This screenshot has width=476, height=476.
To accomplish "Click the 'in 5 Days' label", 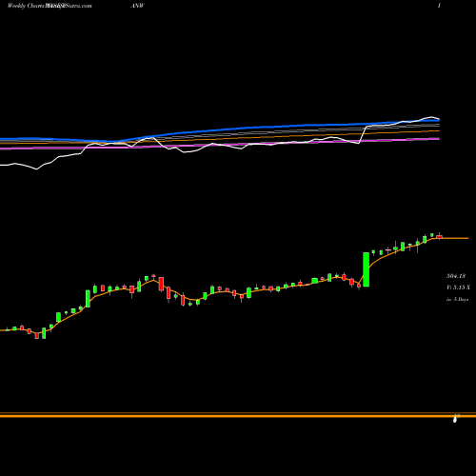I will (x=457, y=299).
